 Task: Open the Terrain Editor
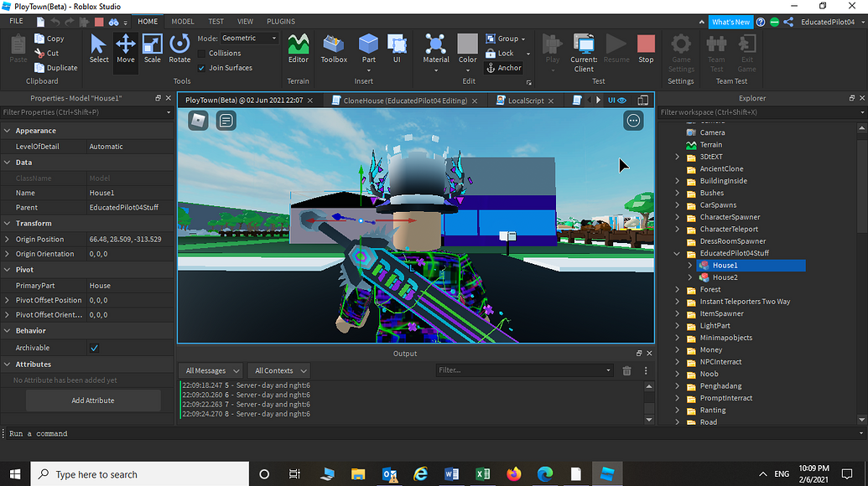[299, 49]
